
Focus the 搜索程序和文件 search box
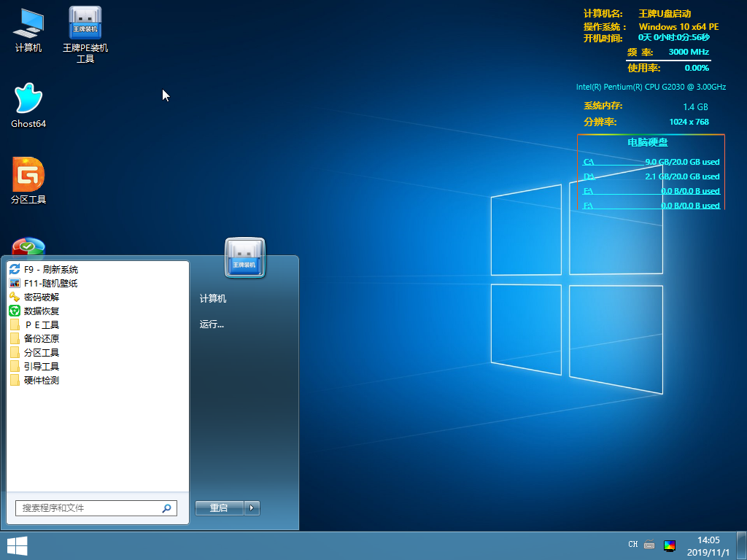(96, 508)
